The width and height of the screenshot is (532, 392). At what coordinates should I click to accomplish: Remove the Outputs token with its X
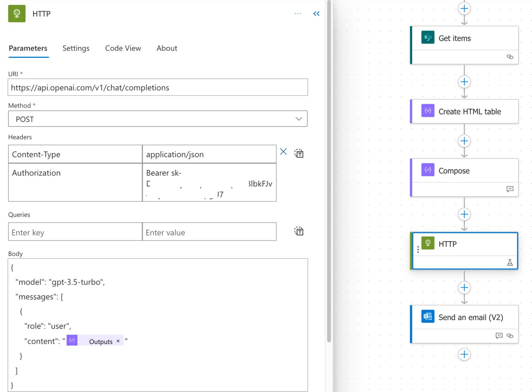point(118,341)
